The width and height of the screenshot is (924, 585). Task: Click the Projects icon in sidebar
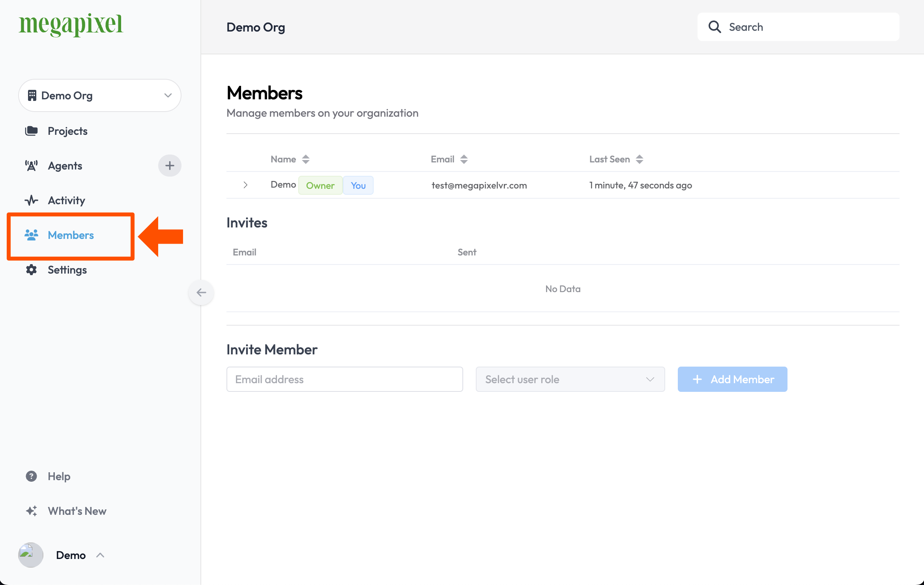(32, 130)
